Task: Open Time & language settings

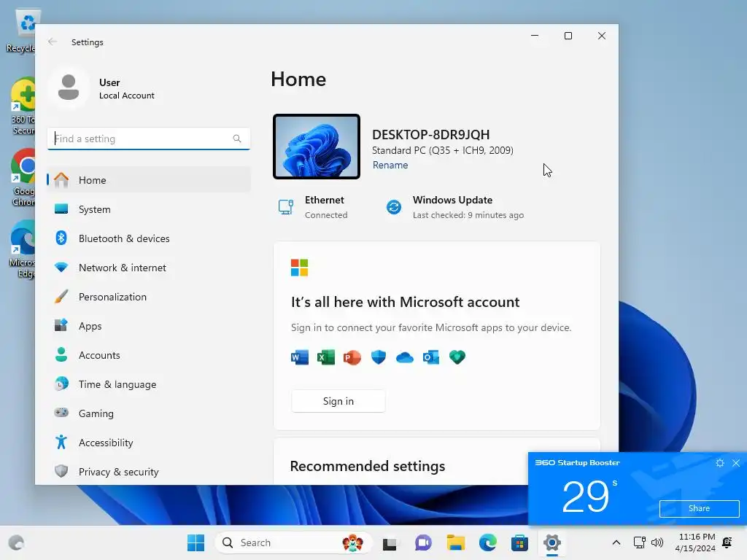Action: coord(149,384)
